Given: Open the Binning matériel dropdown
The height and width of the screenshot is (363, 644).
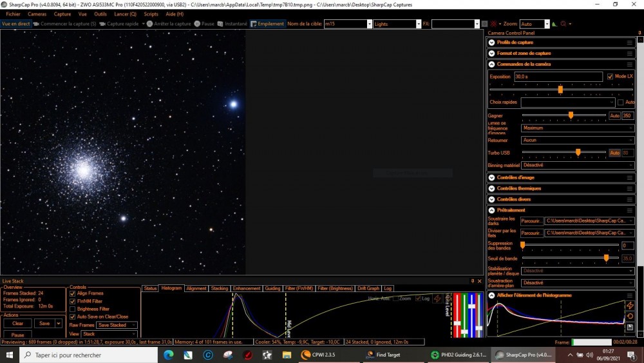Looking at the screenshot, I should (x=578, y=165).
